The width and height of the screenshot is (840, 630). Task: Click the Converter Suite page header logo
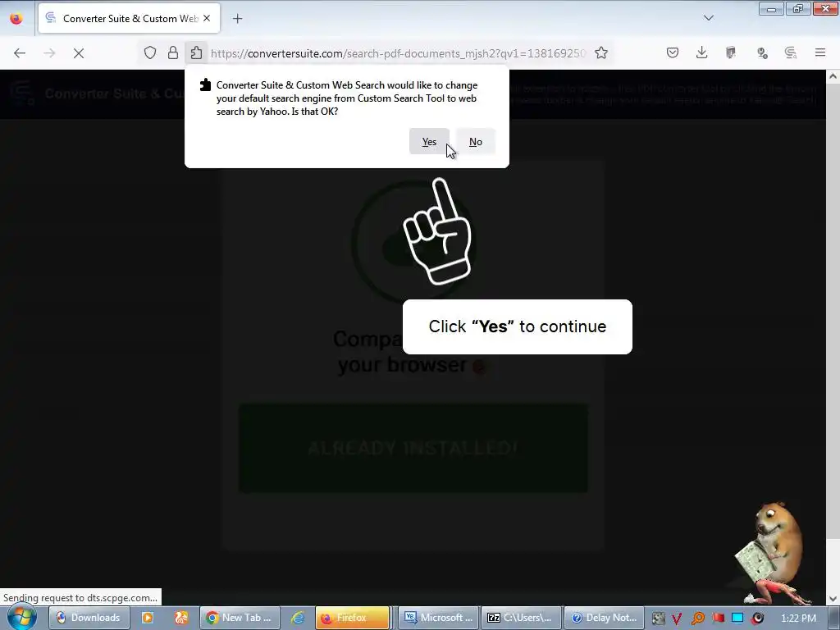point(22,94)
